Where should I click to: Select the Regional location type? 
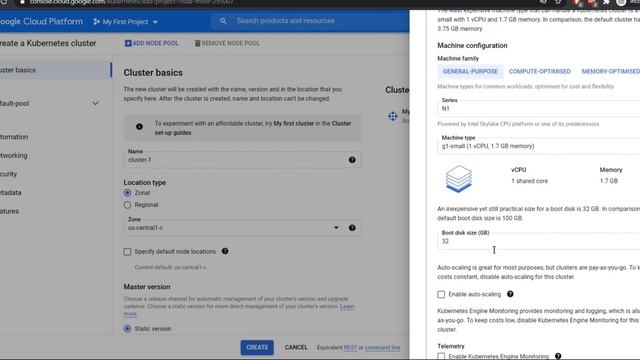click(127, 205)
